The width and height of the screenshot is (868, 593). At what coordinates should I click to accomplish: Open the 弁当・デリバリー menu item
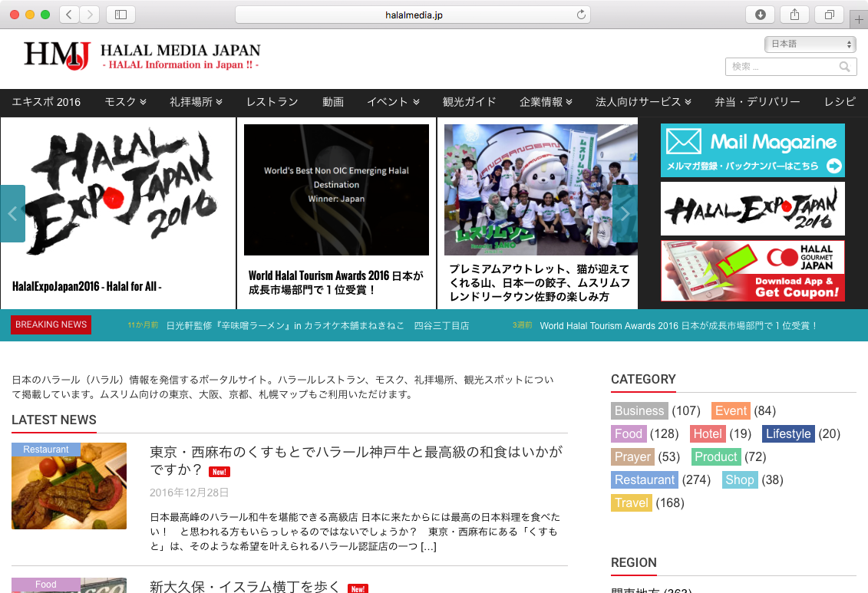[757, 102]
